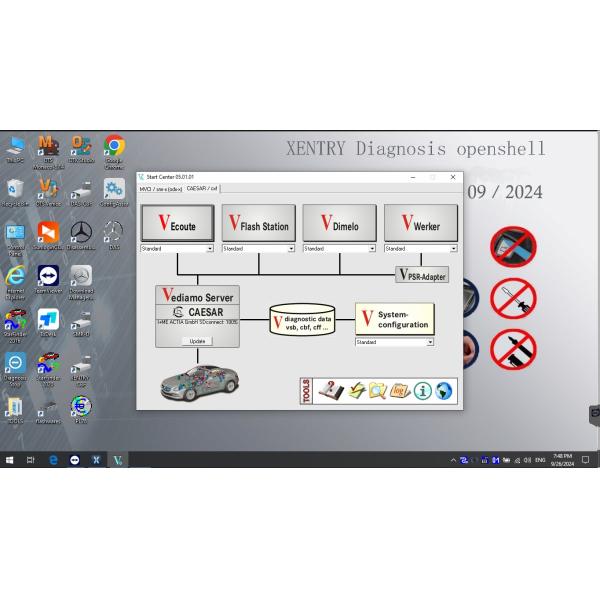Image resolution: width=600 pixels, height=600 pixels.
Task: Click the checkmark folder icon in Tools
Action: pos(355,391)
